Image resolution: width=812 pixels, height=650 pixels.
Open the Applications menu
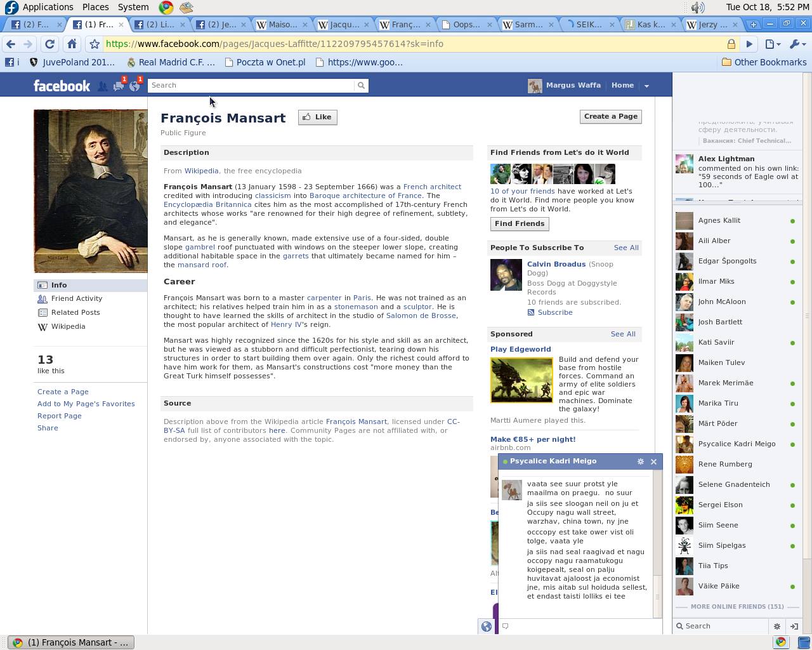coord(48,7)
